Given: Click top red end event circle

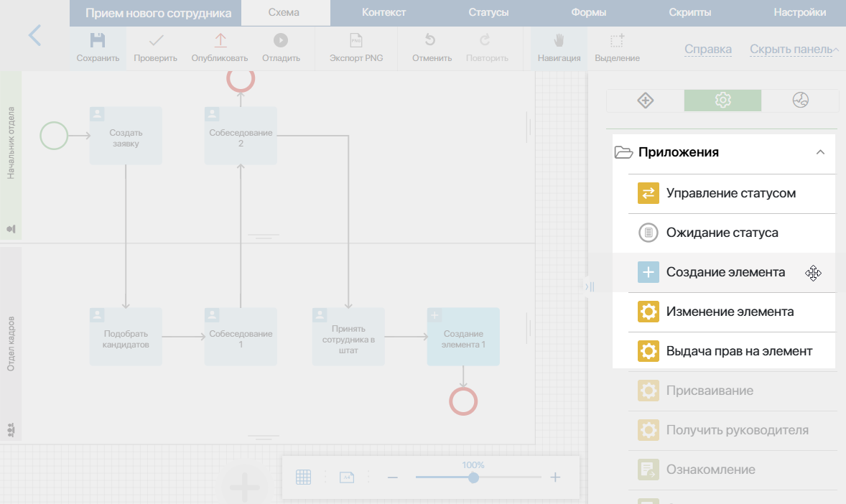Looking at the screenshot, I should point(241,80).
